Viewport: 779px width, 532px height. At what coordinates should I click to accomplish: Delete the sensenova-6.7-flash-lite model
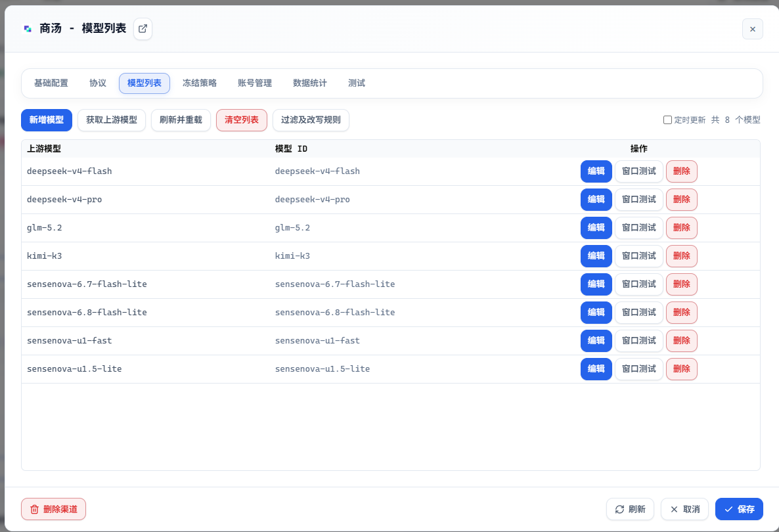pos(681,284)
